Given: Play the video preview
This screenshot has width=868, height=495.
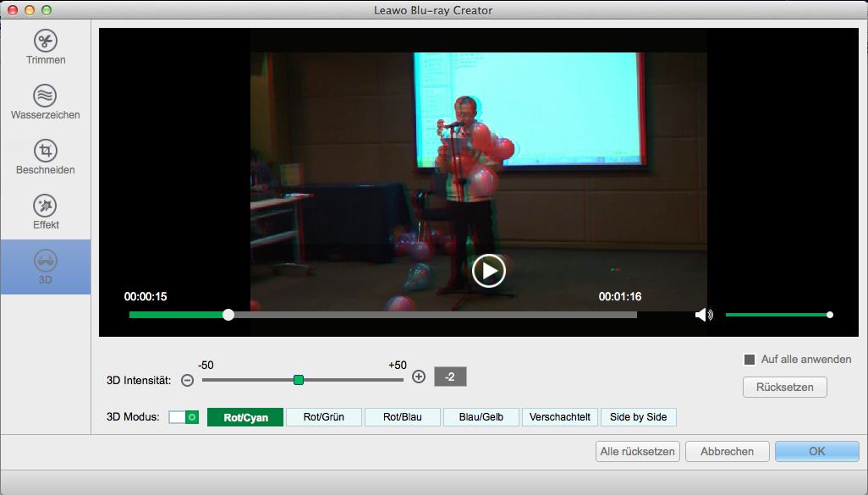Looking at the screenshot, I should [x=489, y=271].
